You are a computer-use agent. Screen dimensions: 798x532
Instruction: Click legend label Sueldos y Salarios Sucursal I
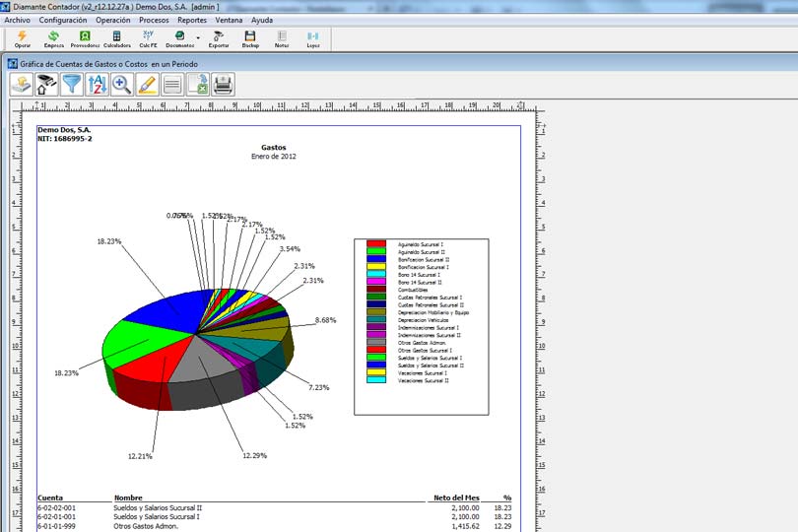tap(431, 358)
